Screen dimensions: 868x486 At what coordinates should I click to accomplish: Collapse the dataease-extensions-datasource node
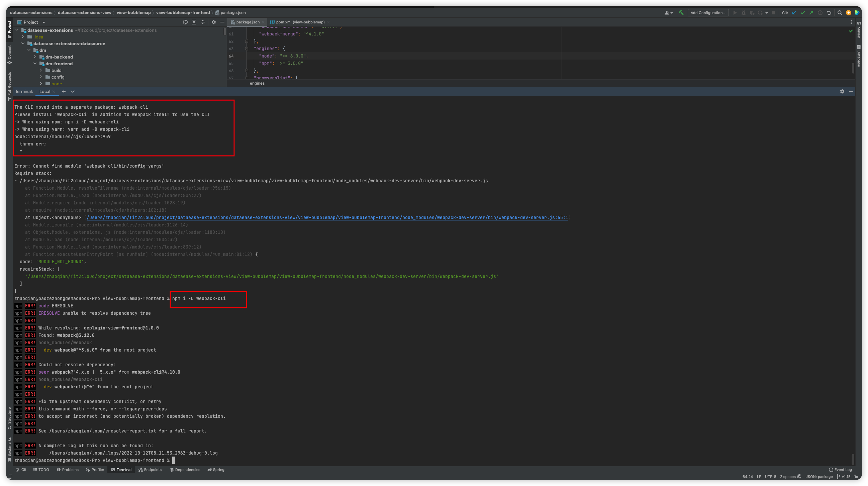click(x=23, y=43)
